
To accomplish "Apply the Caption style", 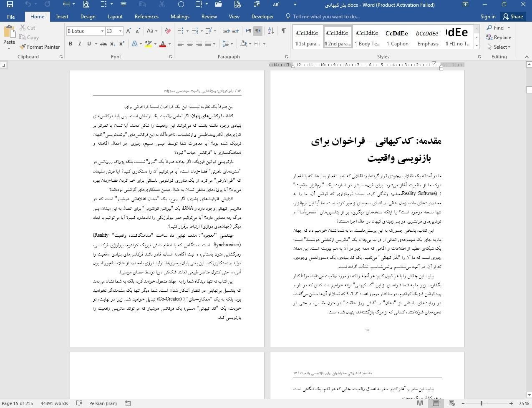I will point(397,37).
